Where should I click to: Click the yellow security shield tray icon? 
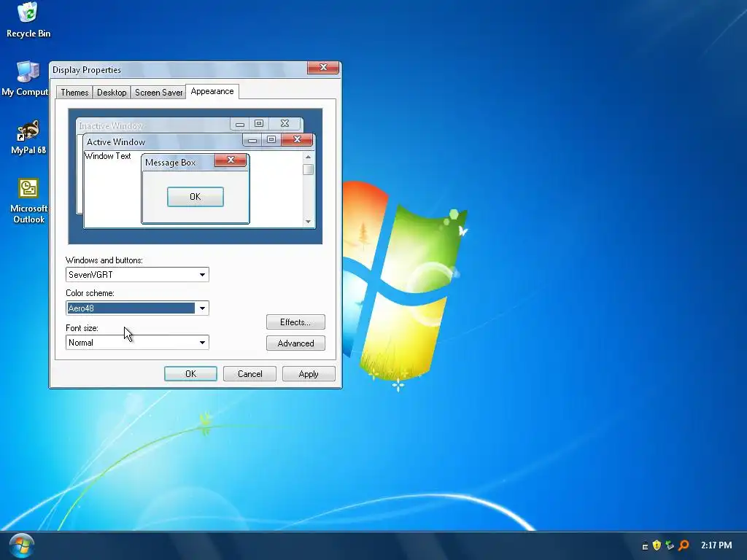[657, 545]
